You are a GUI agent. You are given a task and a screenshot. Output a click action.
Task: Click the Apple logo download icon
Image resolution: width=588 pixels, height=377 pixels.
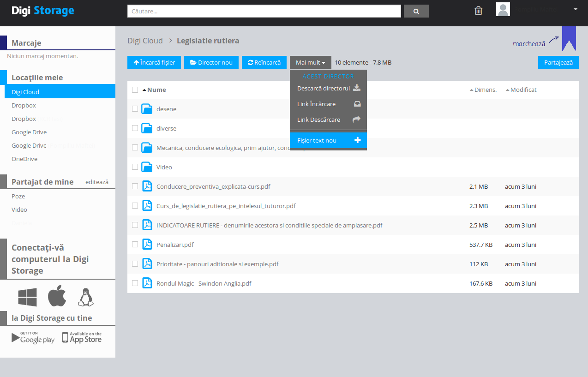(x=57, y=296)
